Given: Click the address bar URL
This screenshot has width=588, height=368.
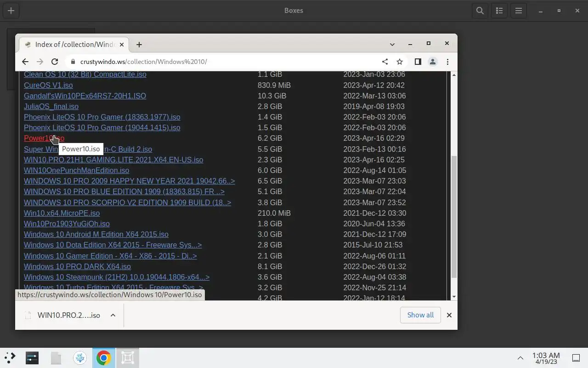Looking at the screenshot, I should [x=143, y=62].
